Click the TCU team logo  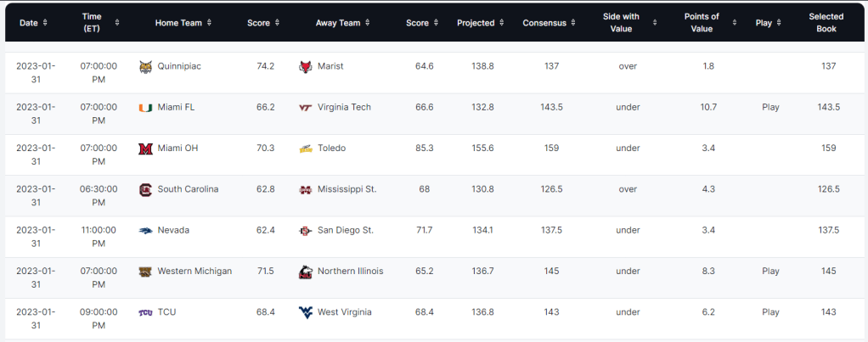145,312
